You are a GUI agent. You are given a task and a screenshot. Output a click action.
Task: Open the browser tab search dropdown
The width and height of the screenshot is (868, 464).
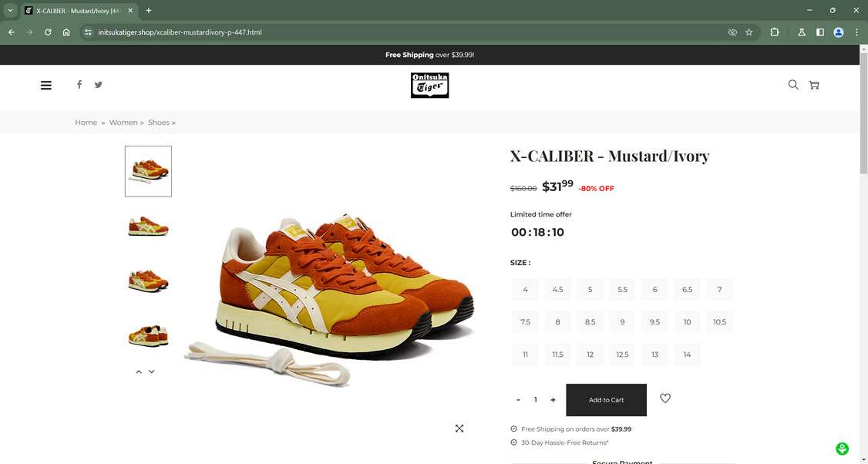click(10, 11)
